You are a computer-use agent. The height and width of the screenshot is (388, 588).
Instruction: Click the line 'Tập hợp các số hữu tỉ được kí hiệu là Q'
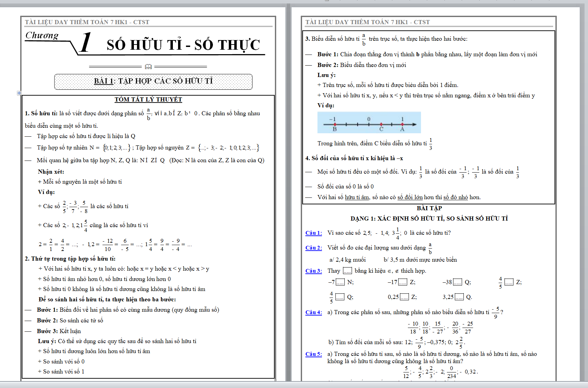point(86,136)
